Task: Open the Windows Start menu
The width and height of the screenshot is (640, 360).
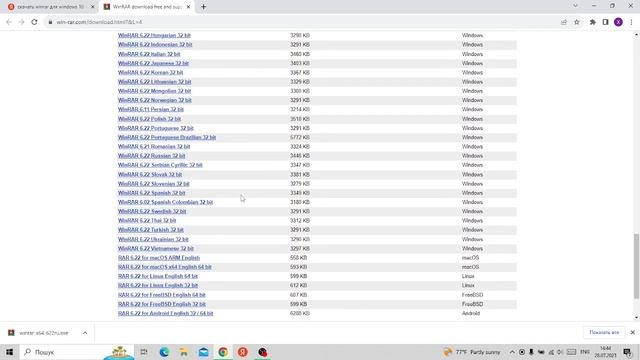Action: (9, 352)
